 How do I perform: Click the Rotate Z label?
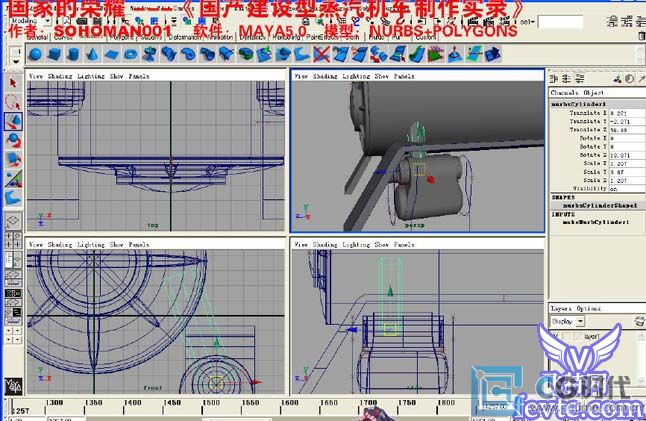[593, 155]
